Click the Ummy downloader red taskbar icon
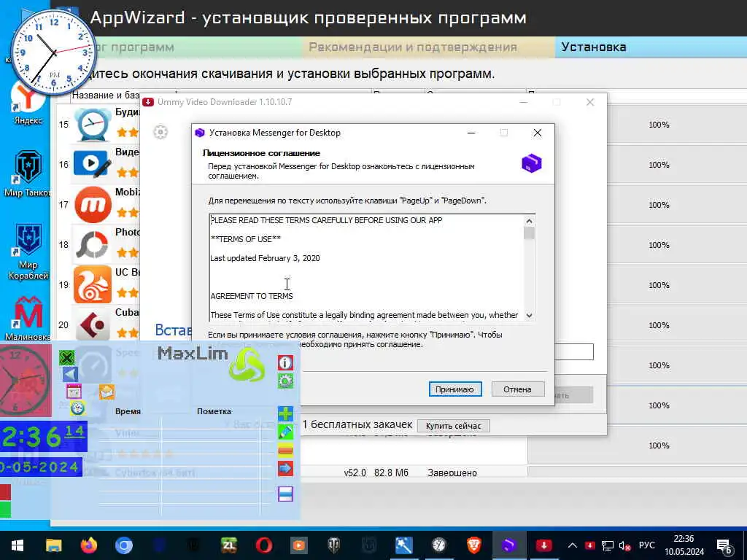The image size is (747, 560). coord(543,545)
